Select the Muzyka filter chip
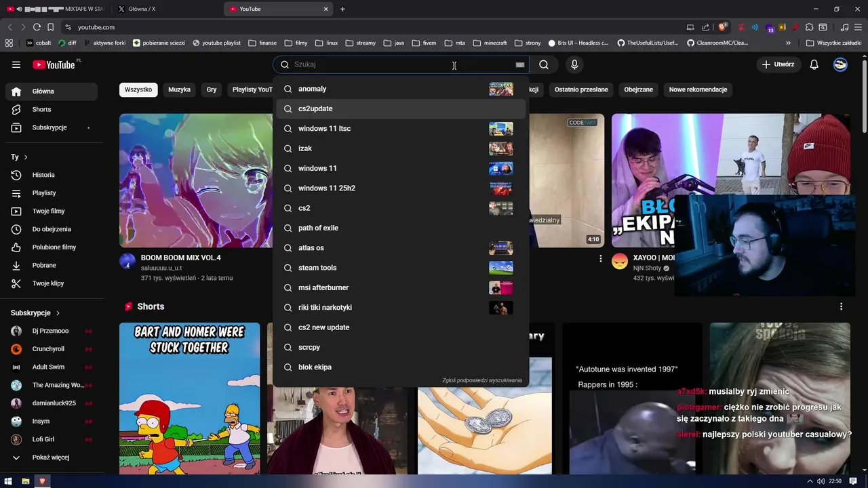The width and height of the screenshot is (868, 488). coord(179,89)
